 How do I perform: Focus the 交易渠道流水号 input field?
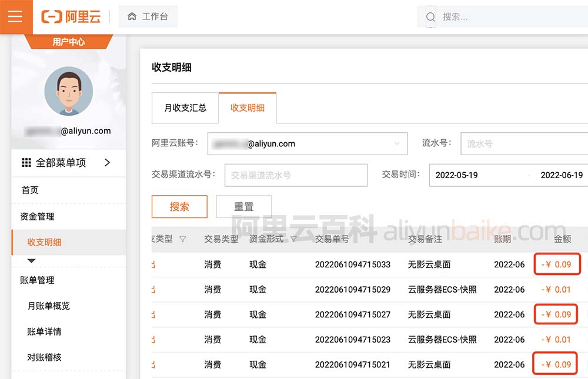(x=296, y=175)
